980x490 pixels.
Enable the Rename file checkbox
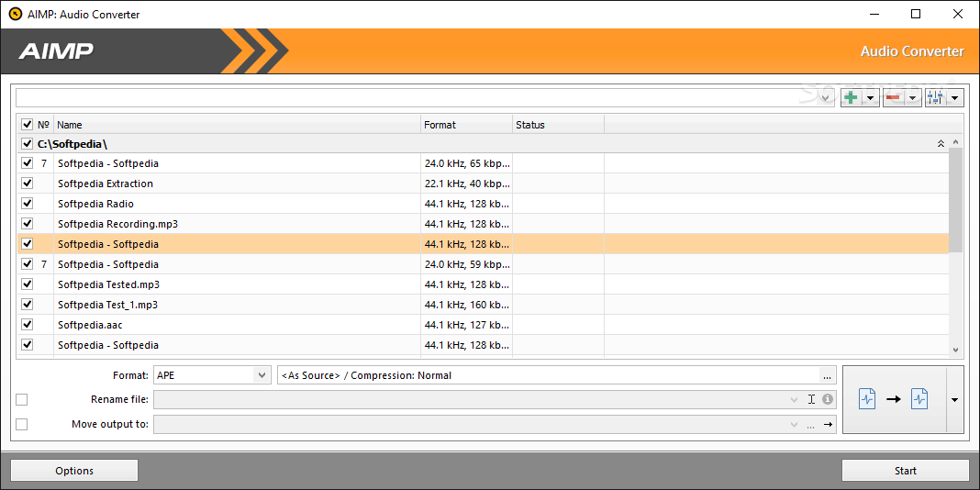(22, 399)
